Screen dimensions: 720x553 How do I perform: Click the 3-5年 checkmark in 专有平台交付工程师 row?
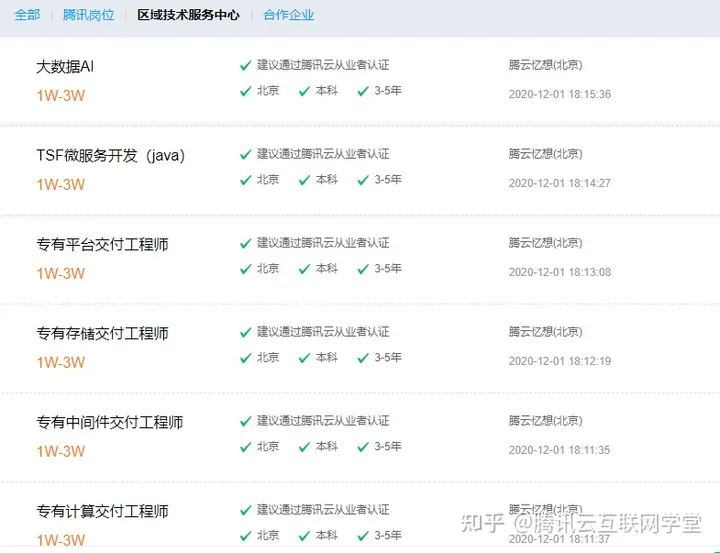click(363, 269)
